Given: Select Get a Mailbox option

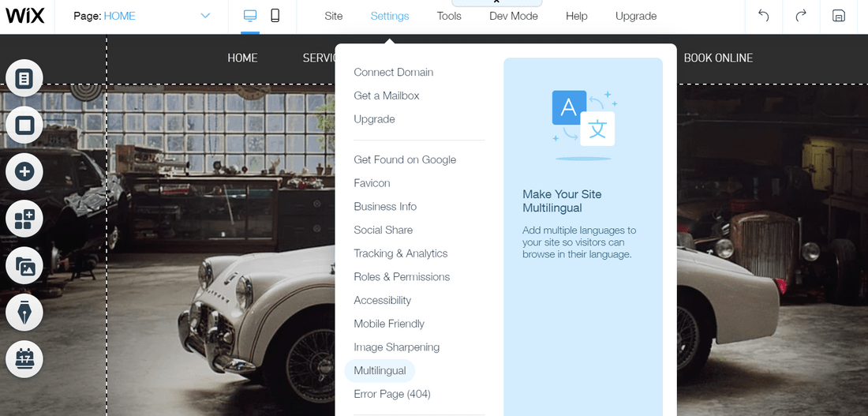Looking at the screenshot, I should (x=387, y=96).
